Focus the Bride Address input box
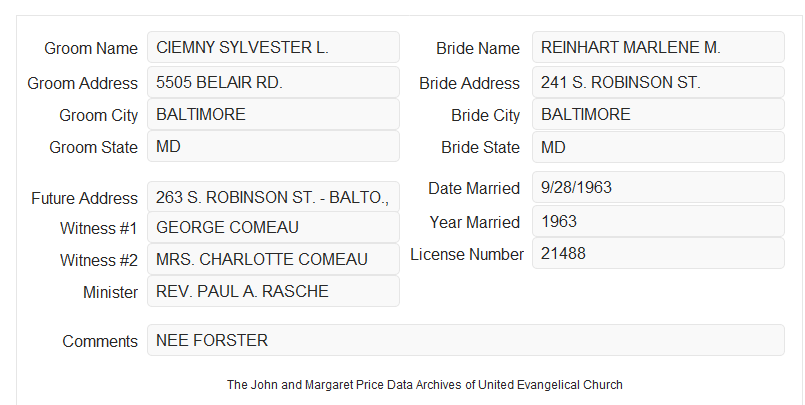The image size is (805, 405). click(x=658, y=82)
